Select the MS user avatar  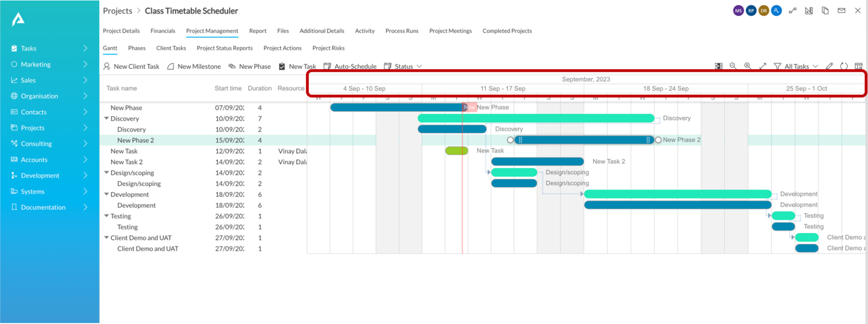coord(738,10)
